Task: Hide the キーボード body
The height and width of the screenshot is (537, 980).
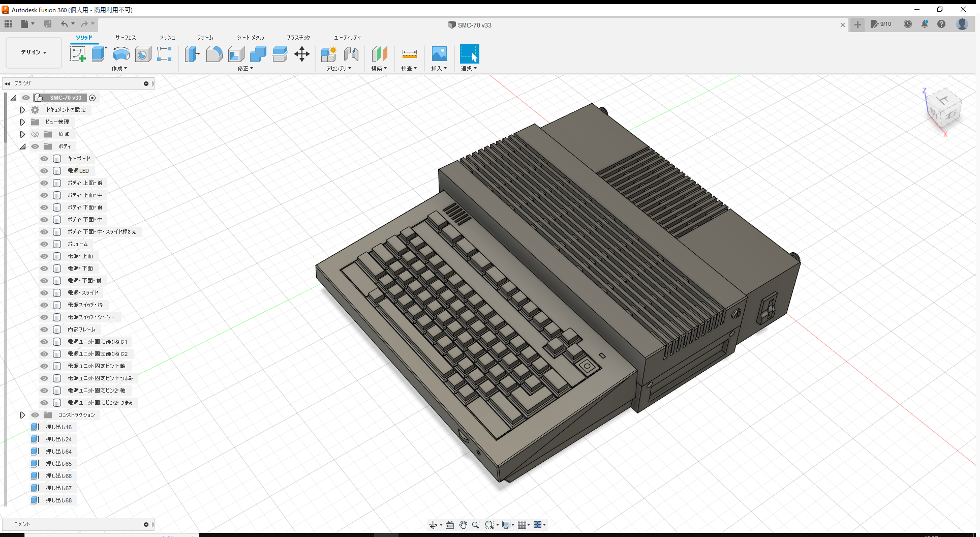Action: [44, 158]
